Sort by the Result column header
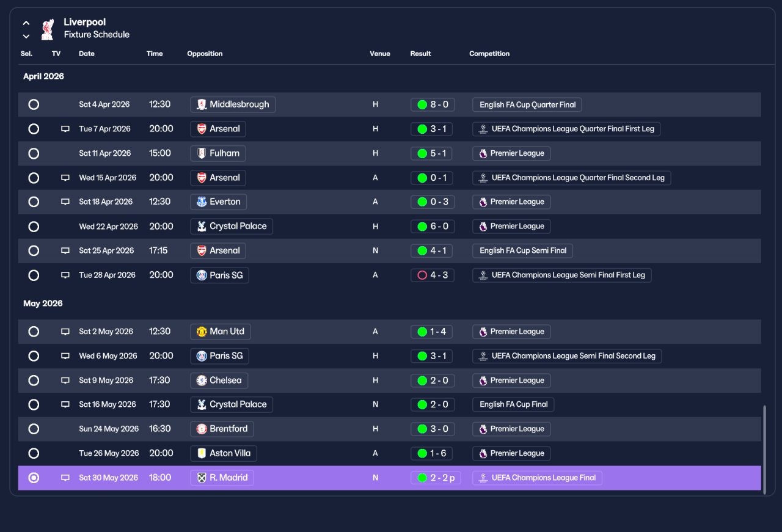The image size is (782, 532). 420,54
